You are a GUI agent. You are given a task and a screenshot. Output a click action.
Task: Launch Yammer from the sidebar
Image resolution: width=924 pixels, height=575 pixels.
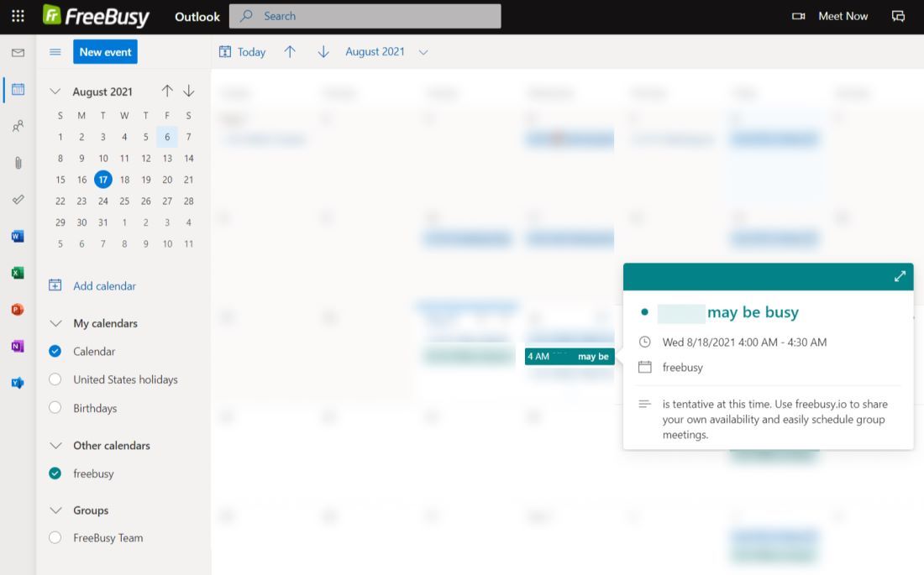click(18, 383)
